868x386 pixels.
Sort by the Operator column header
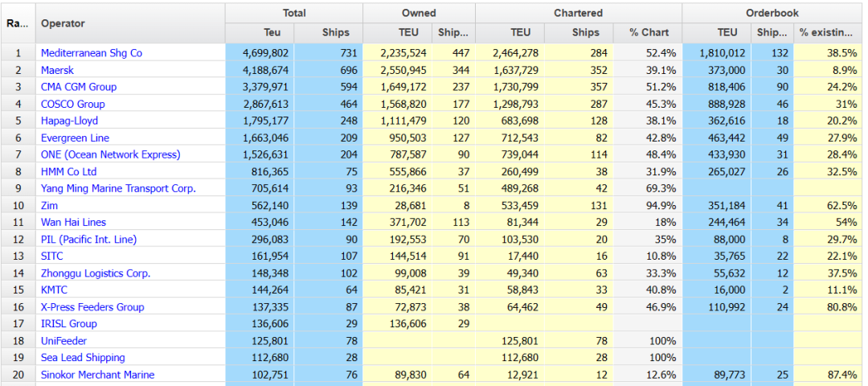(130, 23)
